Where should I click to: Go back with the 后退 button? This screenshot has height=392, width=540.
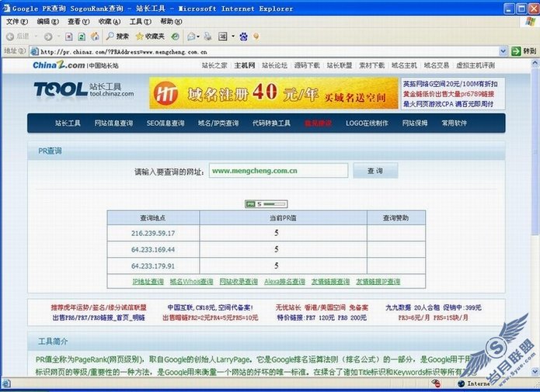coord(18,36)
